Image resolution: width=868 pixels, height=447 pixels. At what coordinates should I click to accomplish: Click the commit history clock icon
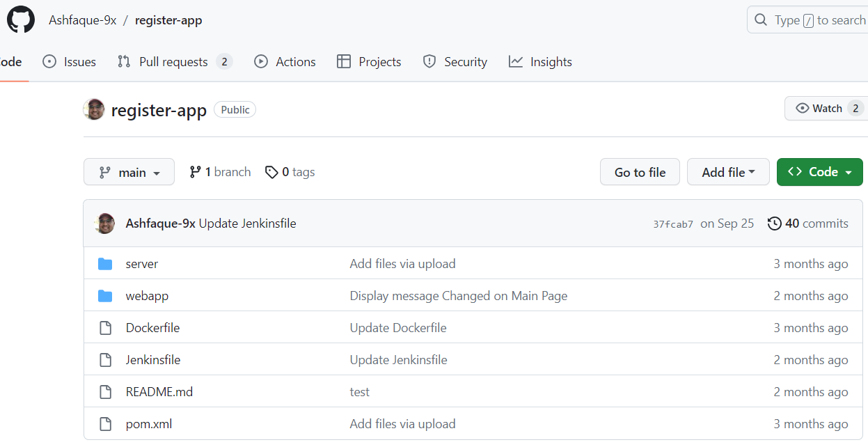[x=774, y=223]
